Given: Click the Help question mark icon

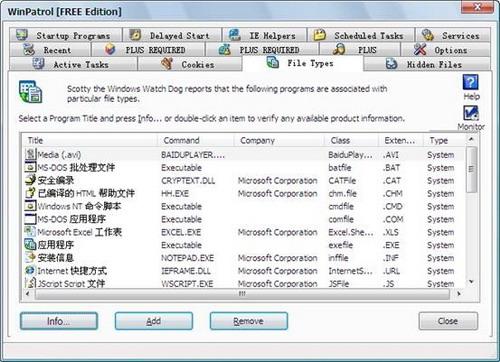Looking at the screenshot, I should [471, 82].
